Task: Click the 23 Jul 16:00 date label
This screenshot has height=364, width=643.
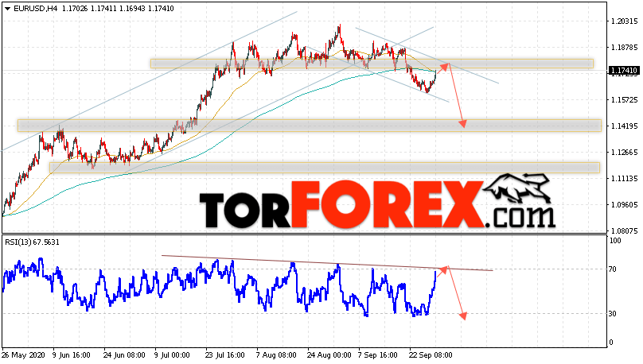Action: 224,355
